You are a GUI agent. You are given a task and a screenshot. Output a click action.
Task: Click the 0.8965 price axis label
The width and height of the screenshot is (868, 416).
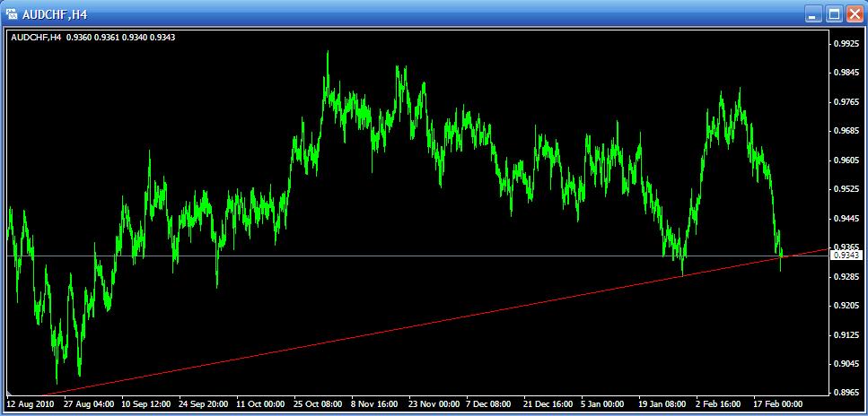(x=846, y=393)
